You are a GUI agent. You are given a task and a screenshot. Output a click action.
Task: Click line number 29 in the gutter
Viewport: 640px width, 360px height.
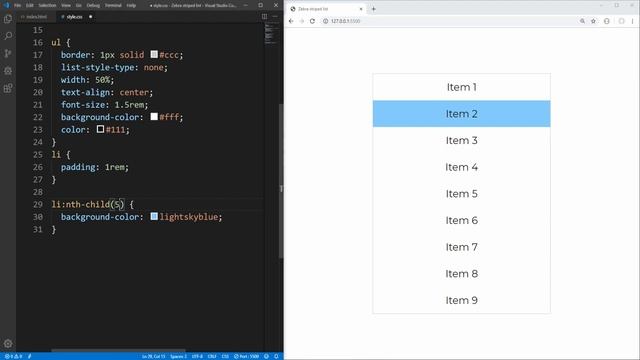coord(38,204)
